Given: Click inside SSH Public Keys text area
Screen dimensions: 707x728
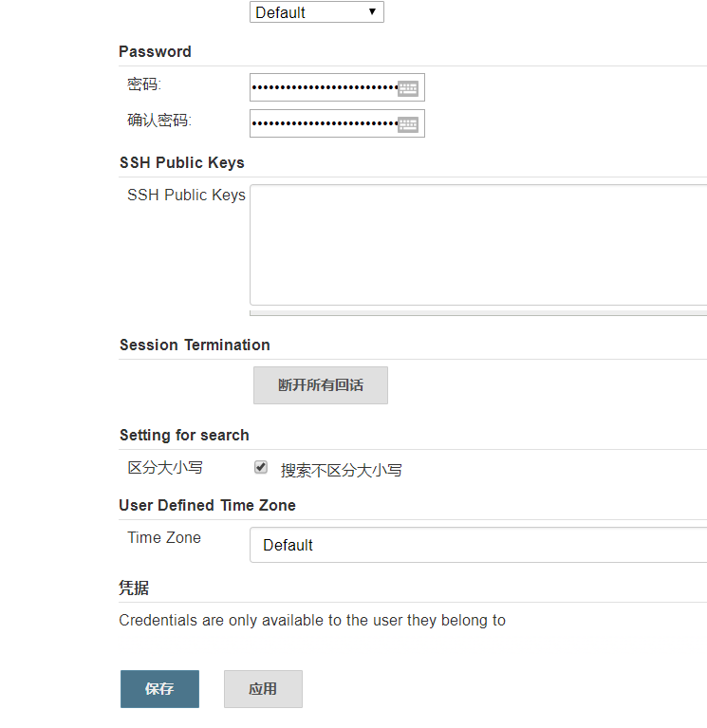Looking at the screenshot, I should (478, 245).
